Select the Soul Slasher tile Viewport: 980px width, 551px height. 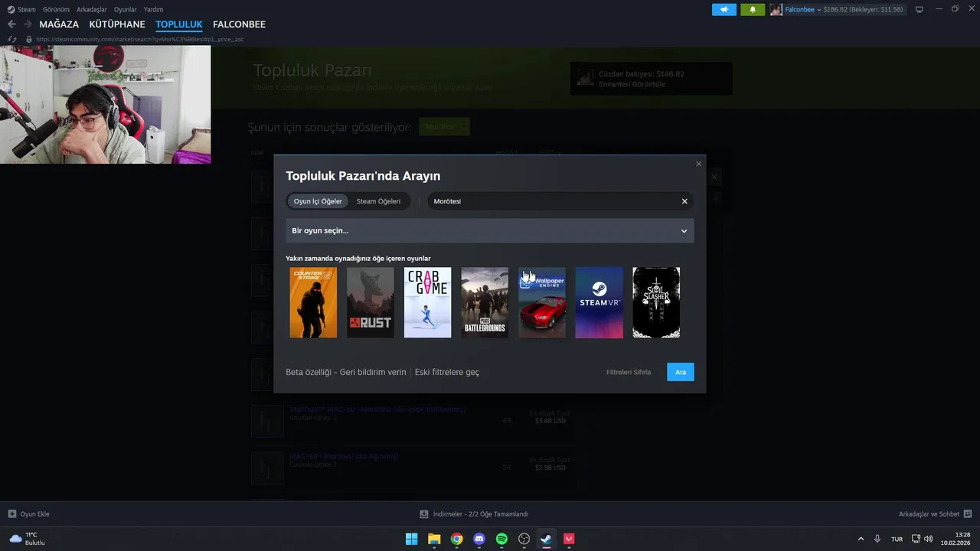pyautogui.click(x=656, y=302)
